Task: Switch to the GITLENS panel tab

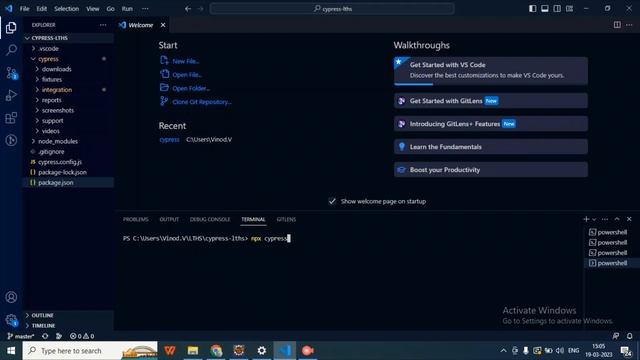Action: (x=286, y=219)
